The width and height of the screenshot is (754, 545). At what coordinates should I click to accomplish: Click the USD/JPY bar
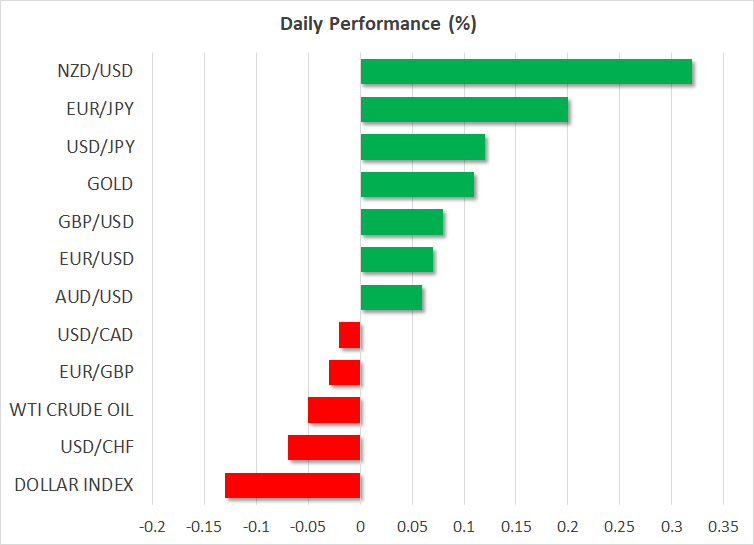click(x=422, y=147)
